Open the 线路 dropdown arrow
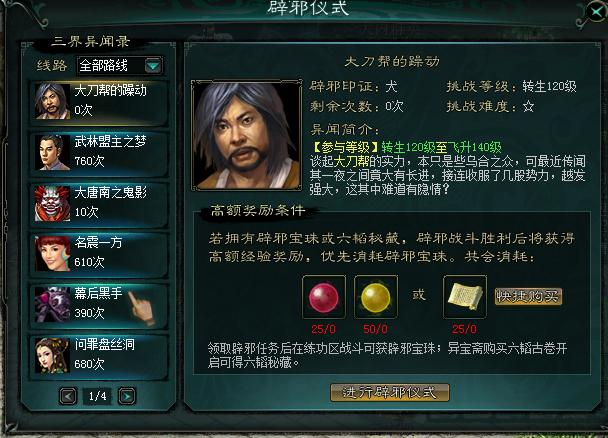The width and height of the screenshot is (608, 438). (153, 66)
